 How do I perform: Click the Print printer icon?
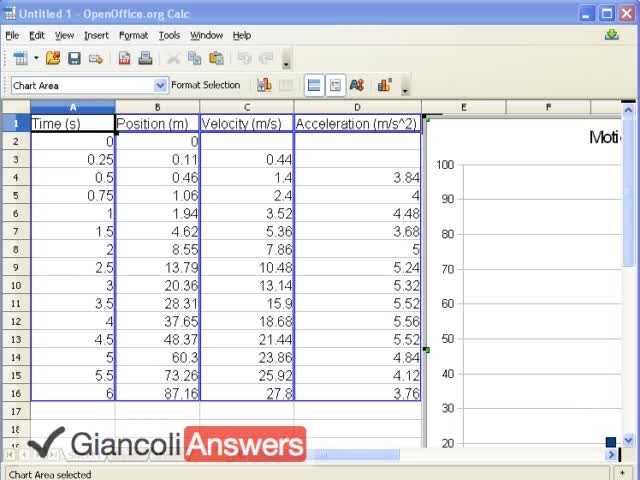coord(145,58)
